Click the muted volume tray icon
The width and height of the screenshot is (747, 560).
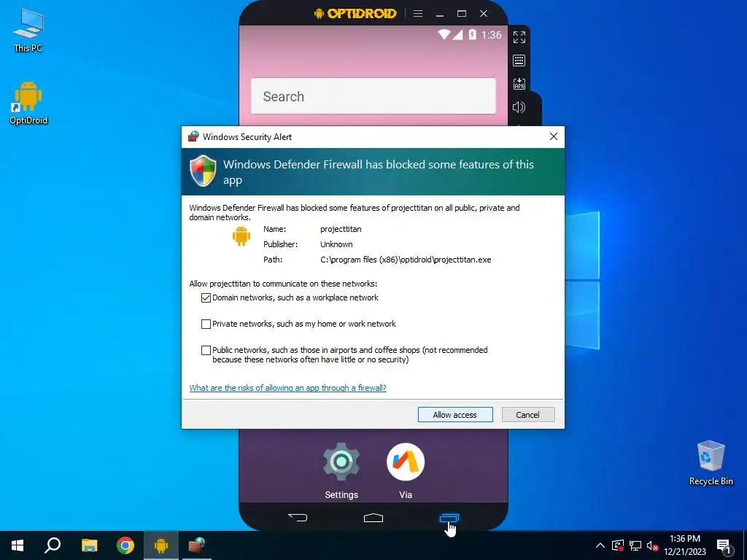[652, 545]
